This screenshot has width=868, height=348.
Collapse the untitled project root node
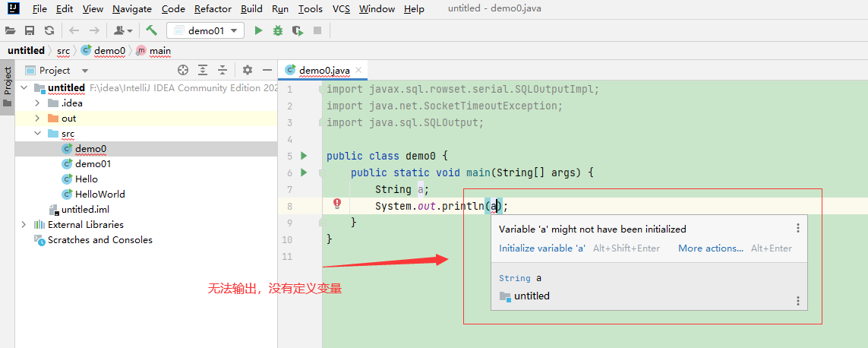(24, 87)
